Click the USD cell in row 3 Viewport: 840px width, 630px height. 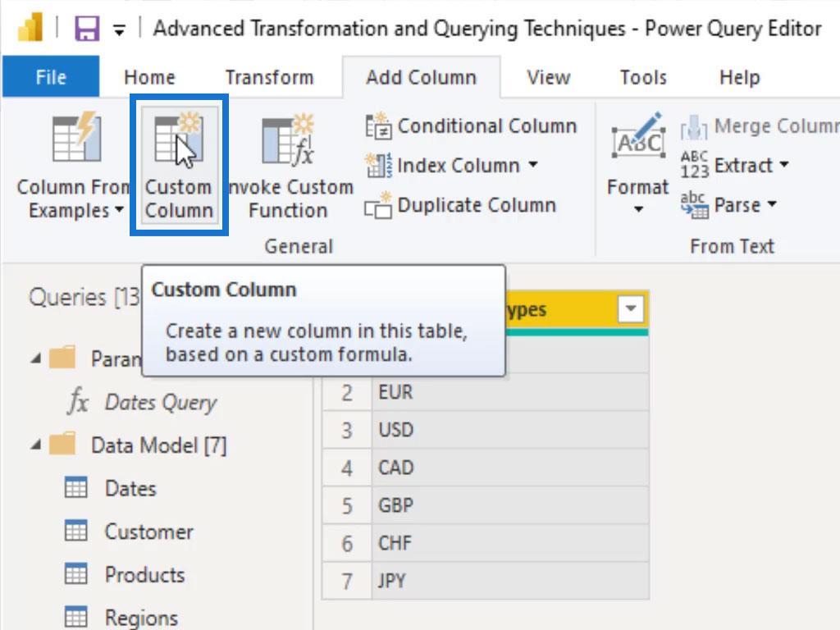click(x=510, y=430)
